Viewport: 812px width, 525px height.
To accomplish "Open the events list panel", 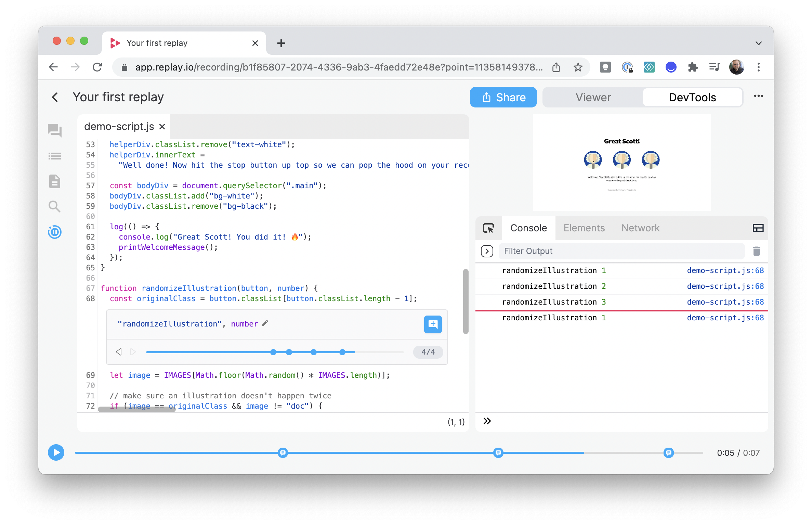I will tap(55, 156).
